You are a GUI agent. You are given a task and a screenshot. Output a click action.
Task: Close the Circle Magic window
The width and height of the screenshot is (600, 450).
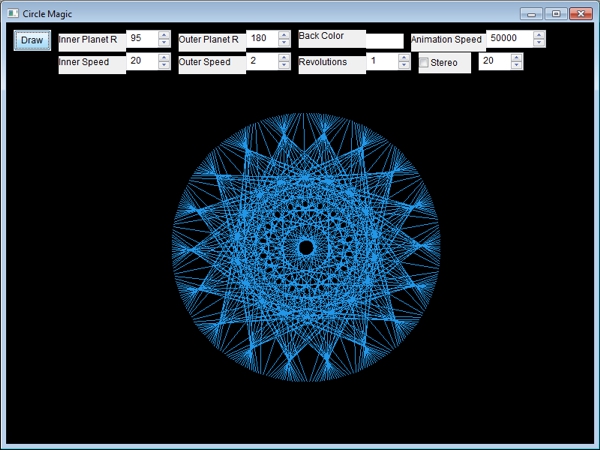coord(581,14)
